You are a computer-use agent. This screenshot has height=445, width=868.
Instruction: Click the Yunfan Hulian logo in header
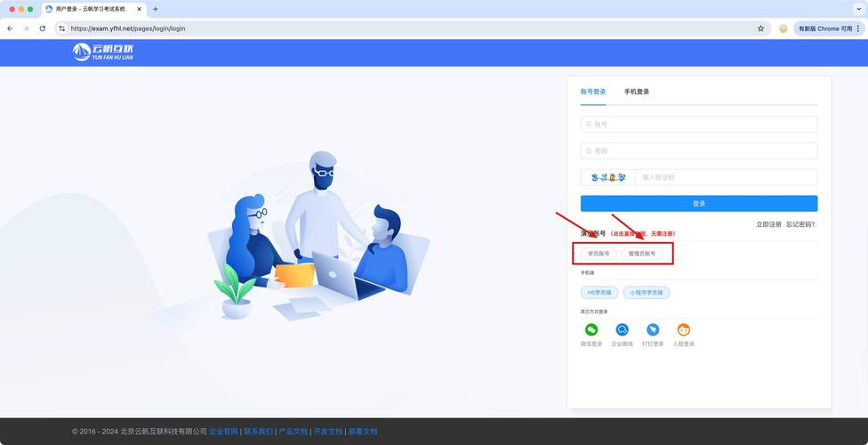pyautogui.click(x=102, y=53)
